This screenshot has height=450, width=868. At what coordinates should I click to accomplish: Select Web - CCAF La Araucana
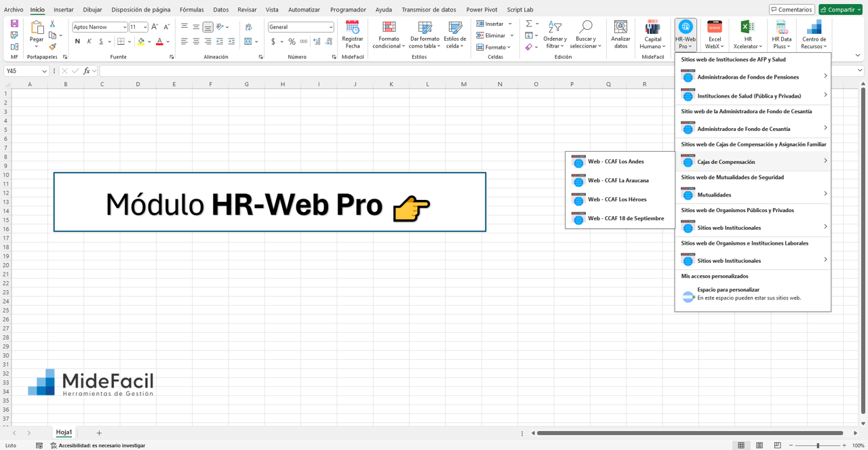620,180
